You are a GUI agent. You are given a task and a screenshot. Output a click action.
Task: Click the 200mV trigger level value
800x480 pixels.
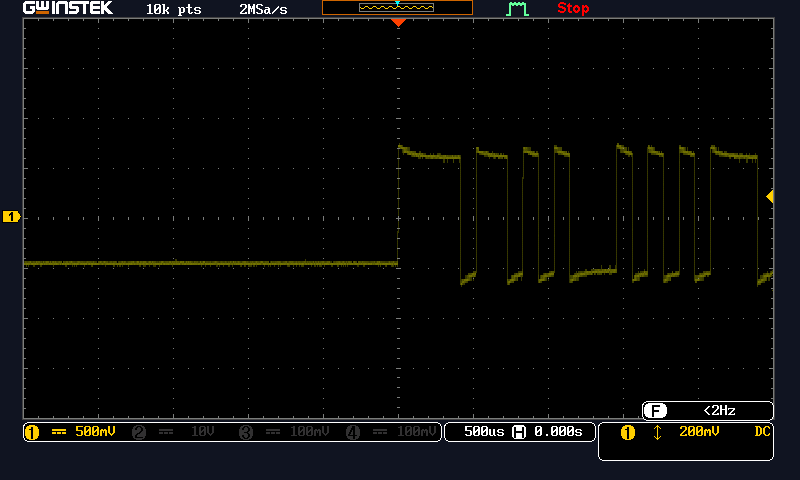pos(699,432)
